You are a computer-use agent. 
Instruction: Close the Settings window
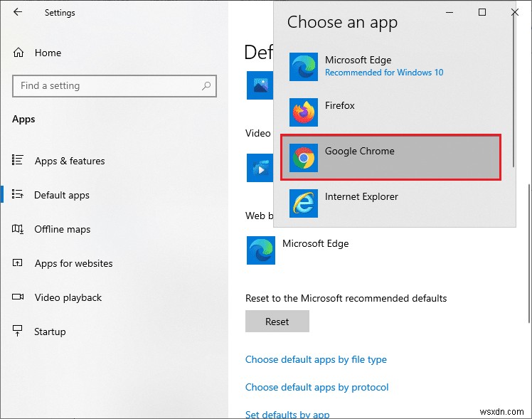point(515,12)
